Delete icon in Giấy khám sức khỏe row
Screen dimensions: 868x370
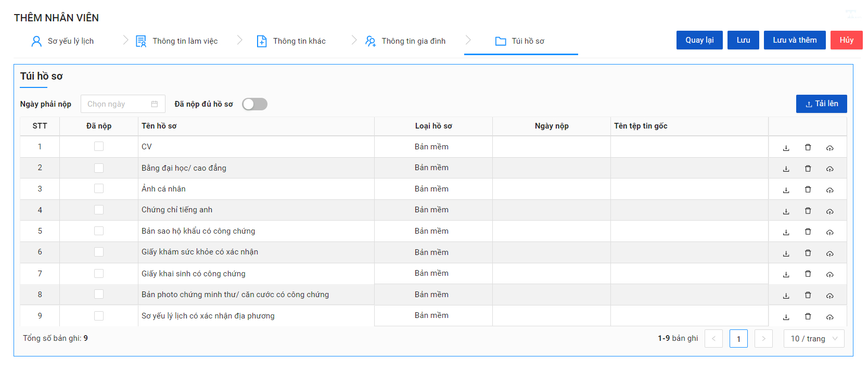coord(808,253)
